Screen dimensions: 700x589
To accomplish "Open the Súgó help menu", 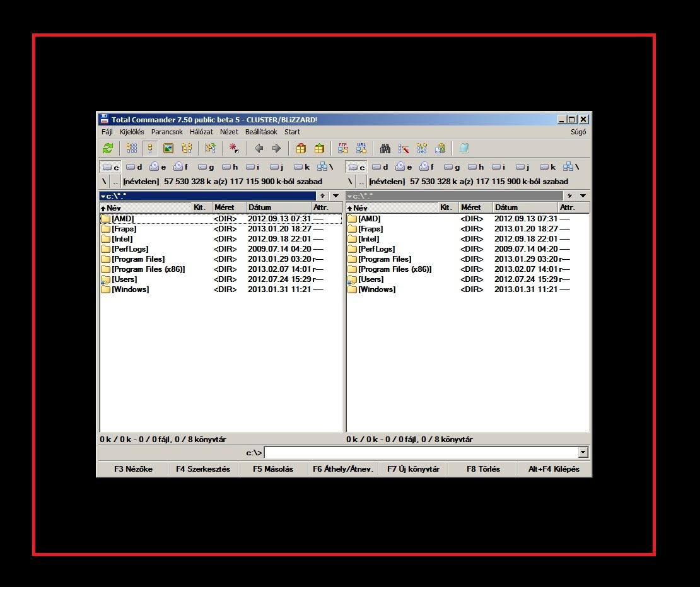I will pos(578,132).
